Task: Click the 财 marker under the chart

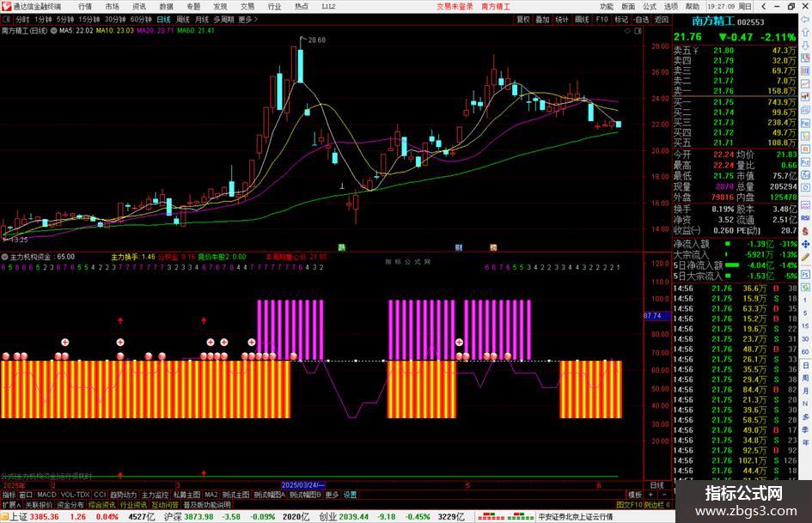Action: [x=458, y=247]
